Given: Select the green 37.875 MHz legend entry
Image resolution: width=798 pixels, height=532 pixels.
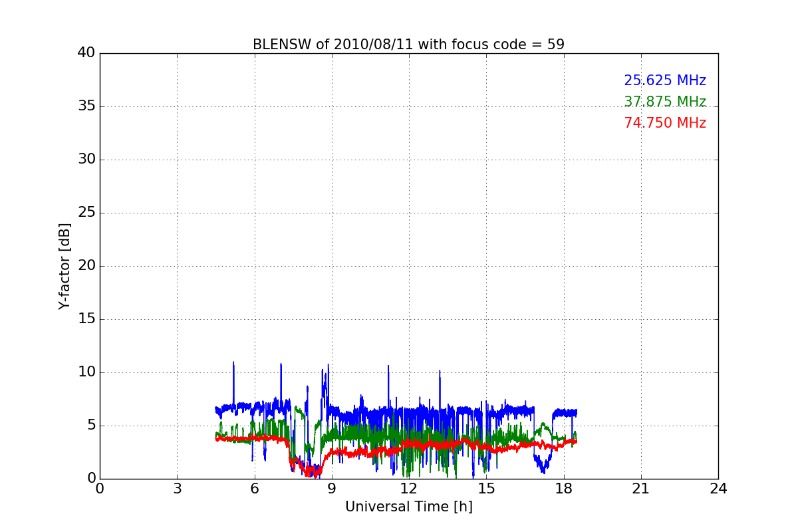Looking at the screenshot, I should [664, 102].
